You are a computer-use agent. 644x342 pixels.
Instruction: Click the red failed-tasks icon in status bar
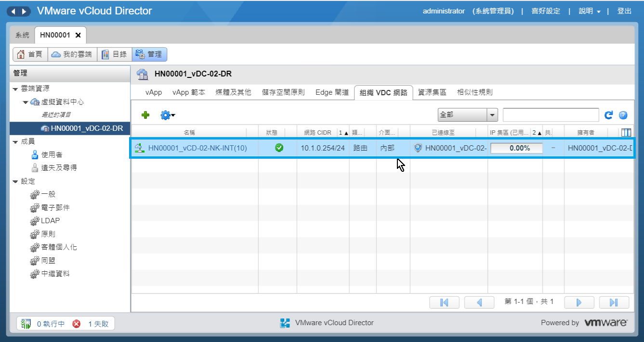[77, 323]
